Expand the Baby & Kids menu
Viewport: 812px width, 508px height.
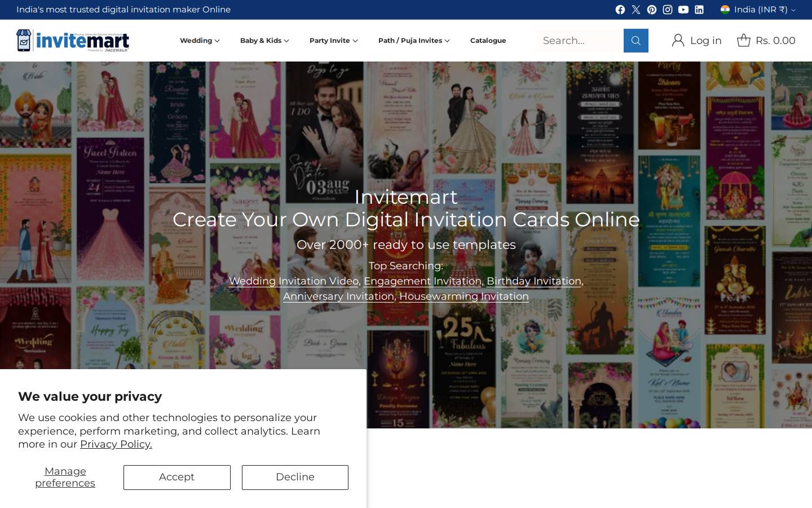[264, 41]
